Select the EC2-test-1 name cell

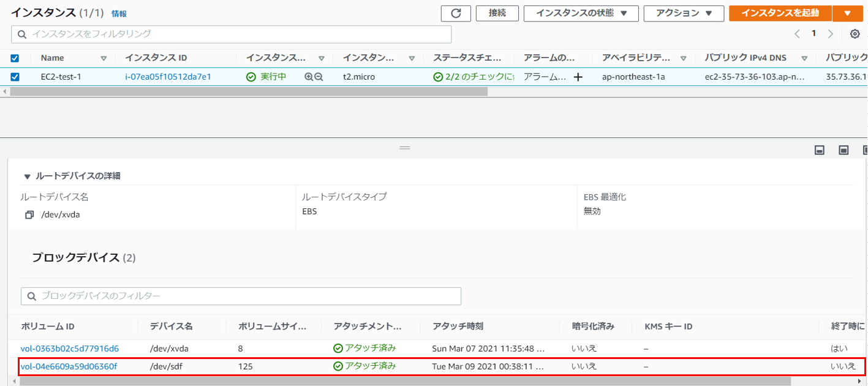tap(61, 77)
